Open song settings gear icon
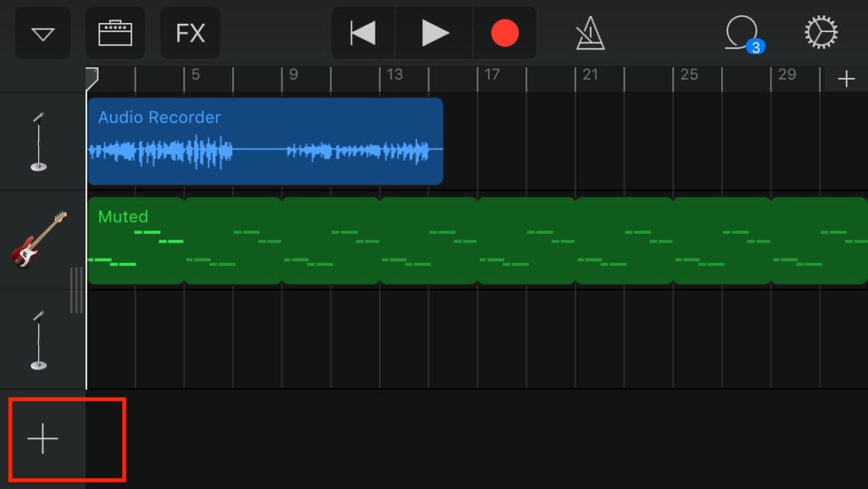 [821, 32]
